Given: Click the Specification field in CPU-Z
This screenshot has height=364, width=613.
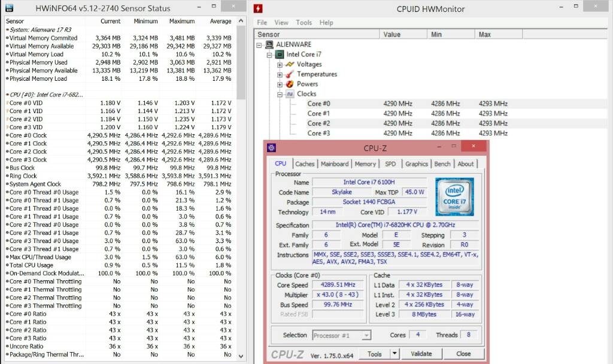Looking at the screenshot, I should tap(395, 225).
